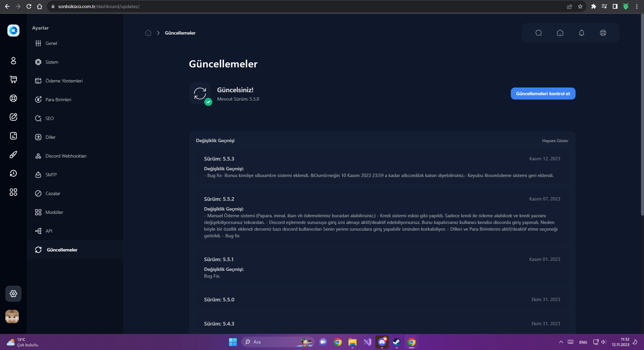644x350 pixels.
Task: Select the Sürüm: 5.5.3 entry heading
Action: 219,159
